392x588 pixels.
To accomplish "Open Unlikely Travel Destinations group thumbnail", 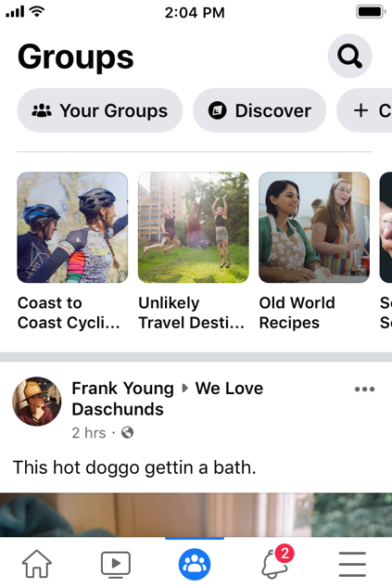I will point(193,227).
